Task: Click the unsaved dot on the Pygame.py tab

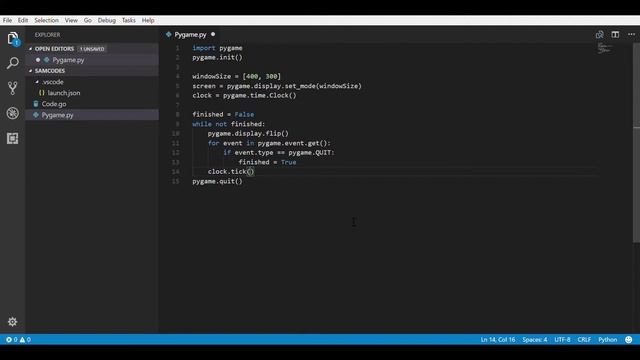Action: click(213, 34)
